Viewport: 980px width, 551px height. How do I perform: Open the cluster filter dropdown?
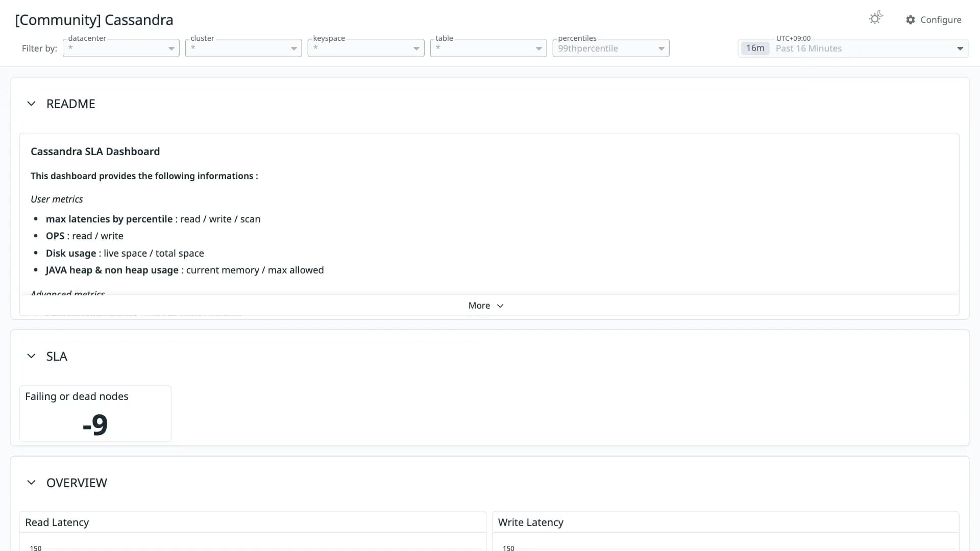click(243, 48)
